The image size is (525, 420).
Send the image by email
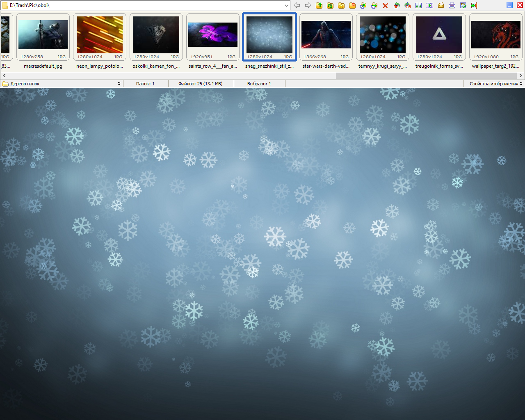441,5
